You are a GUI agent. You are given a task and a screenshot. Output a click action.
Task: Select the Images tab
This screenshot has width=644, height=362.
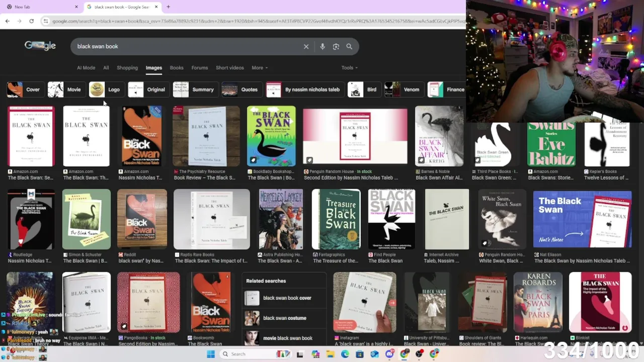click(154, 68)
